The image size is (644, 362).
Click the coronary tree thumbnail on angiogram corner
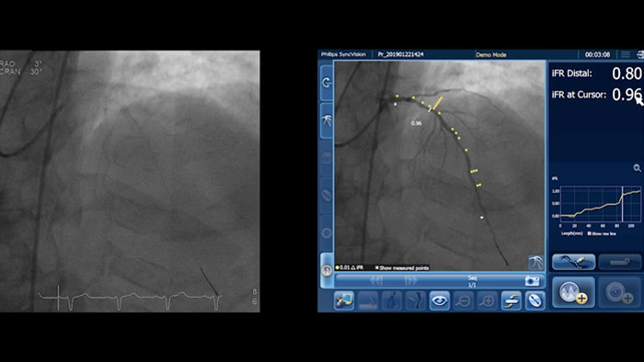tap(535, 263)
